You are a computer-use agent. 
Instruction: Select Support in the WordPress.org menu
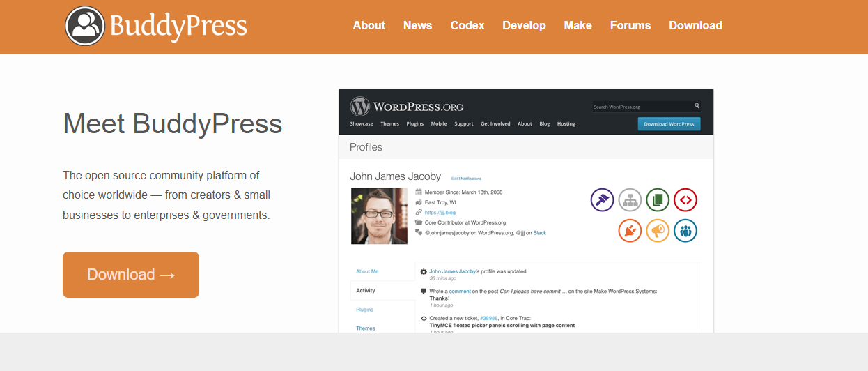click(464, 124)
